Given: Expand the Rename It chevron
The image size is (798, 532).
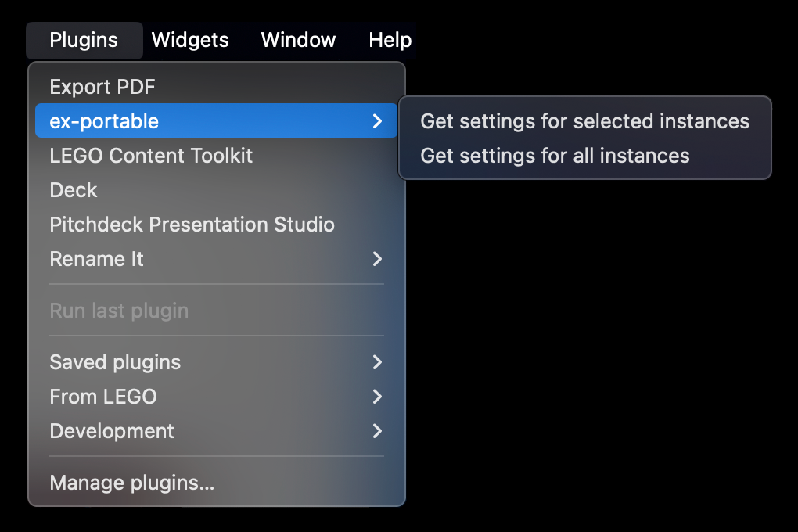Looking at the screenshot, I should (x=377, y=259).
